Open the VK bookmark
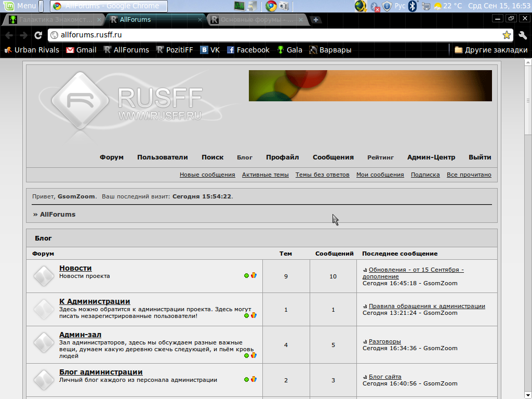The width and height of the screenshot is (532, 399). tap(210, 50)
